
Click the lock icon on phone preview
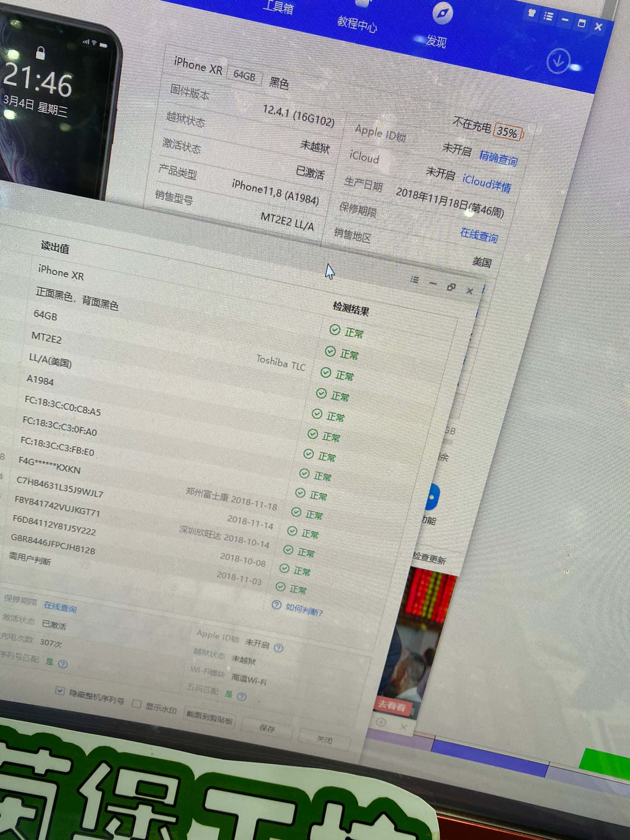41,53
